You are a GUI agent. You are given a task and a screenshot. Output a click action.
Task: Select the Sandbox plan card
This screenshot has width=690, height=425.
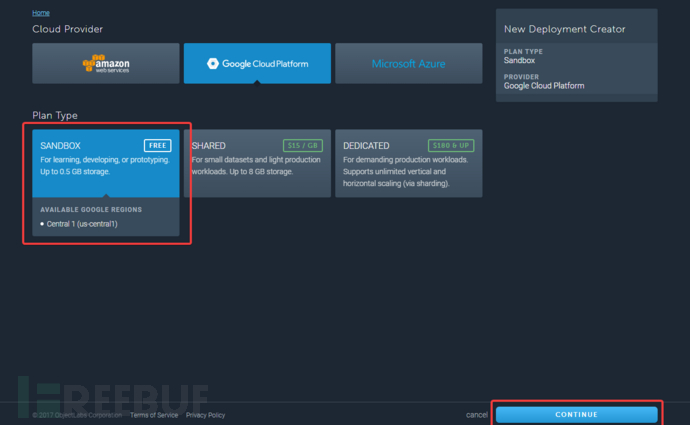click(106, 163)
